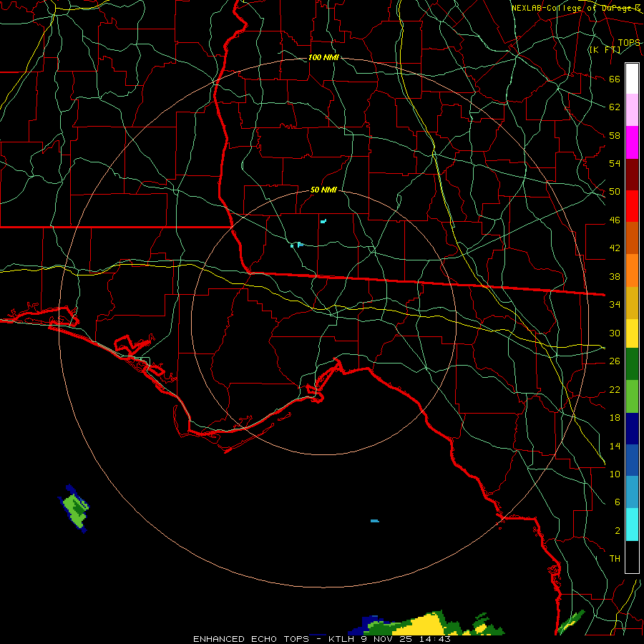
Task: Click the dark red legend swatch
Action: click(632, 175)
